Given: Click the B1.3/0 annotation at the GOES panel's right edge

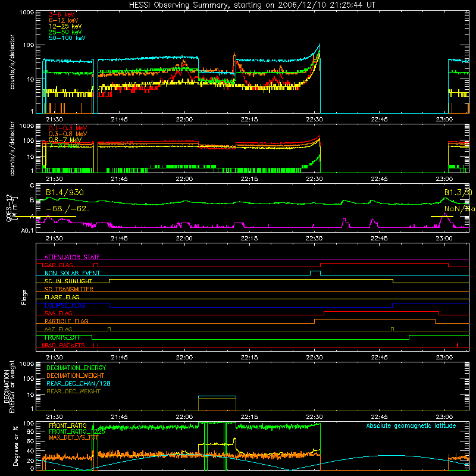Looking at the screenshot, I should 458,192.
